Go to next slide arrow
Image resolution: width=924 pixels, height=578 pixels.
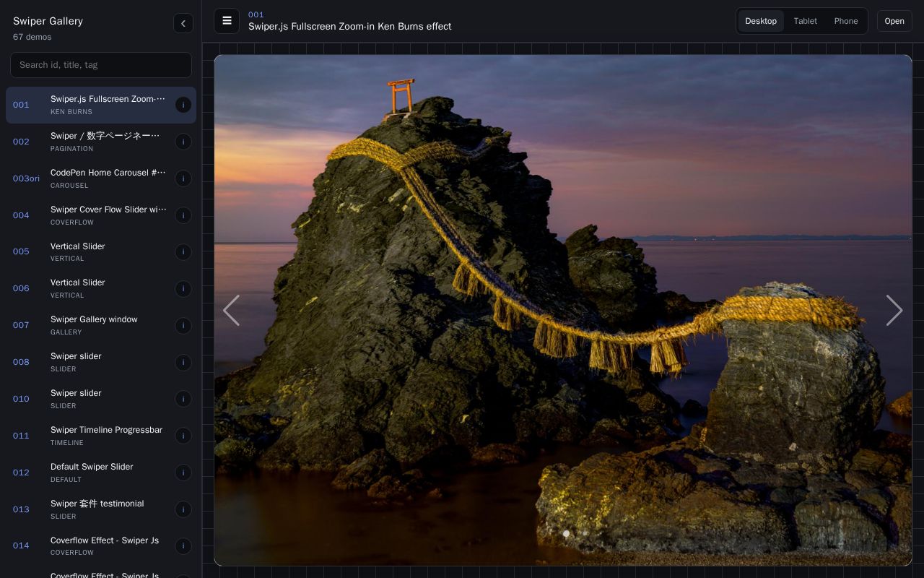pyautogui.click(x=894, y=310)
